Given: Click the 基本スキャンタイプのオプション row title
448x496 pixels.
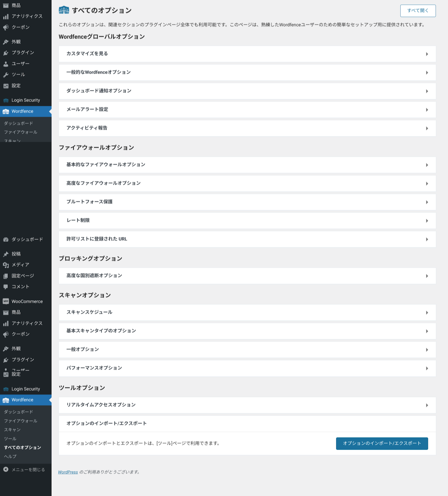Looking at the screenshot, I should pos(101,331).
